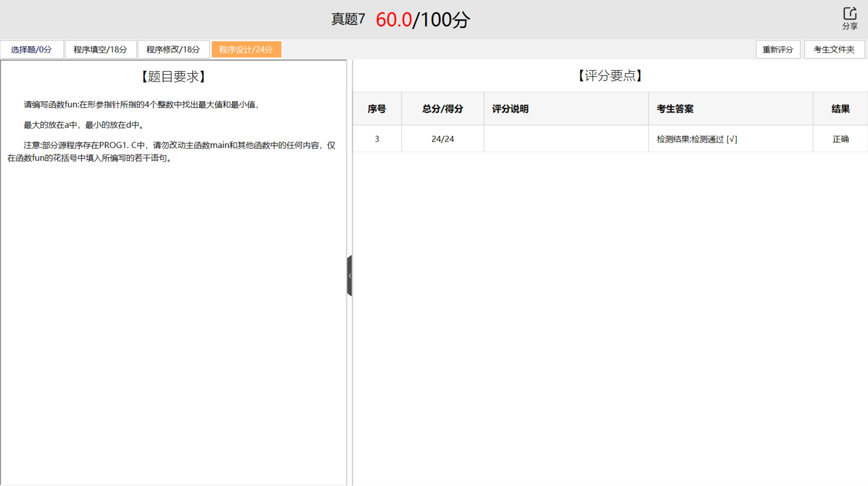
Task: Click the 总分/得分 column header
Action: [x=443, y=109]
